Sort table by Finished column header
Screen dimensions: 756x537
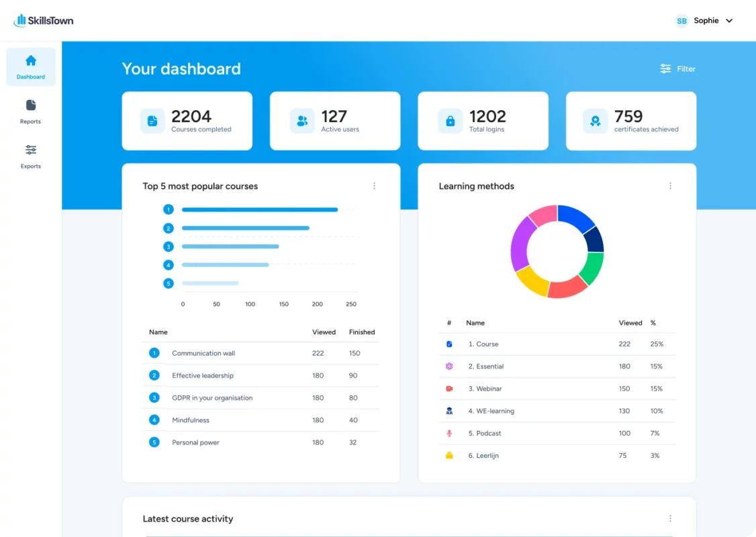[362, 332]
